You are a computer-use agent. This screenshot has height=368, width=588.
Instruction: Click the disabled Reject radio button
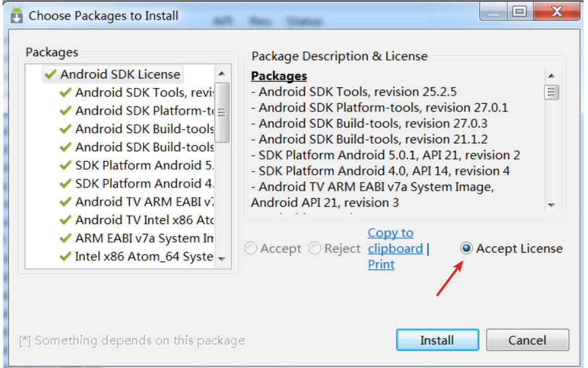tap(315, 248)
